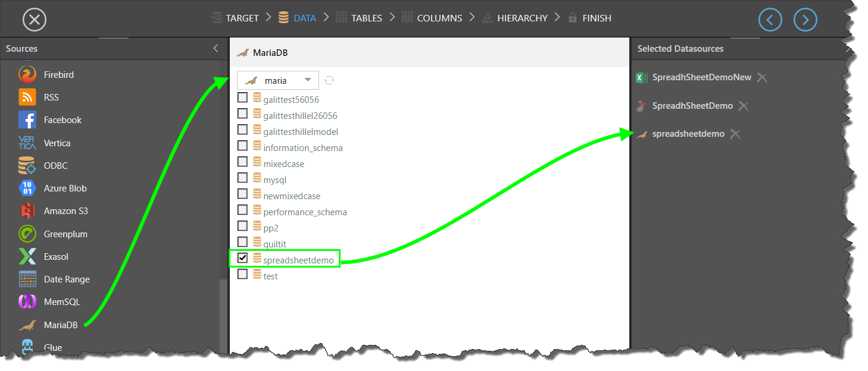Check the newmixedcase checkbox
868x371 pixels.
[x=243, y=194]
